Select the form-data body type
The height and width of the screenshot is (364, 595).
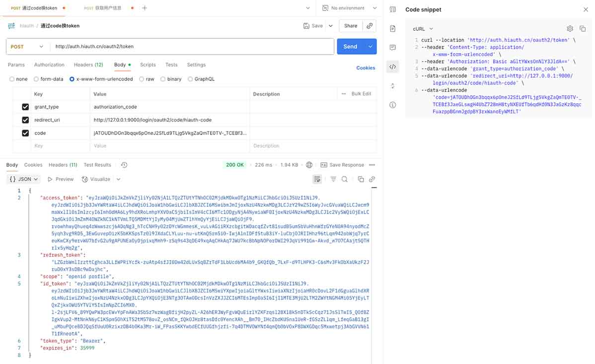[x=36, y=79]
